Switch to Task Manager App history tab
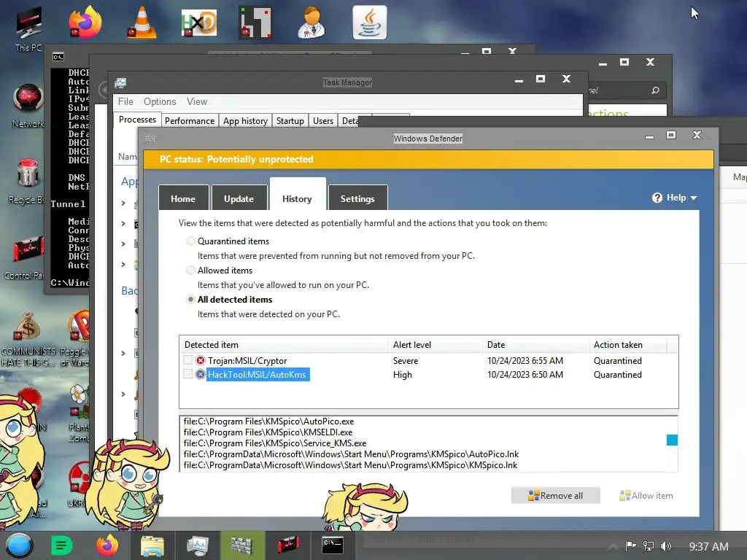The width and height of the screenshot is (747, 560). click(245, 121)
